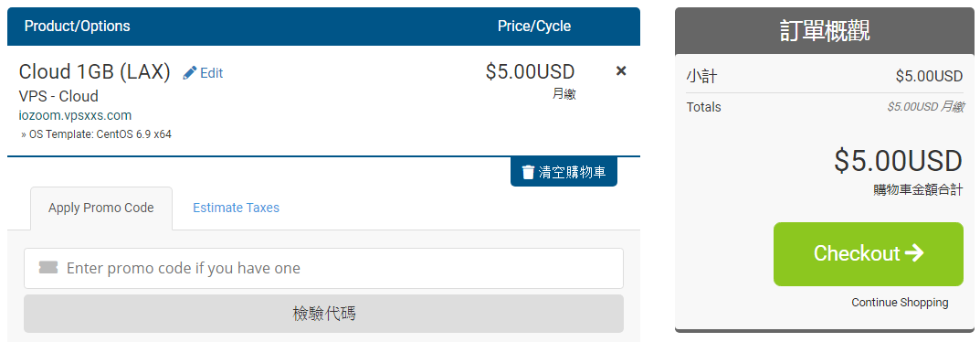This screenshot has width=980, height=342.
Task: Click the OS Template CentOS 6.9 text
Action: [96, 134]
